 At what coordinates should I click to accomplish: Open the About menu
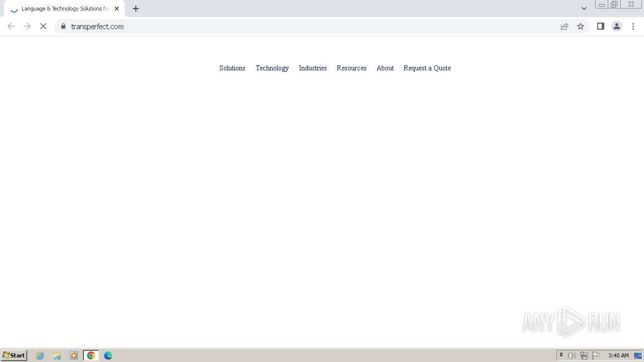tap(385, 68)
